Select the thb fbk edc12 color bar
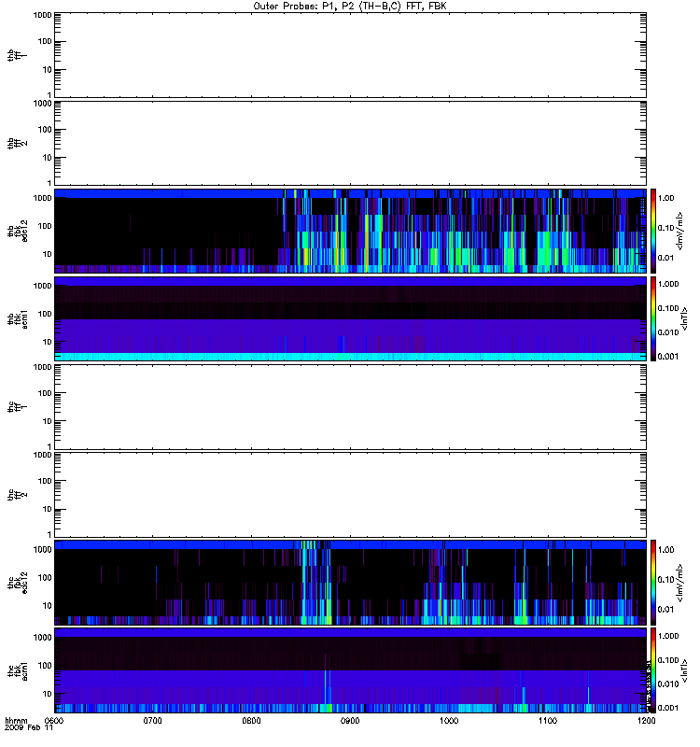The height and width of the screenshot is (747, 700). click(x=653, y=231)
